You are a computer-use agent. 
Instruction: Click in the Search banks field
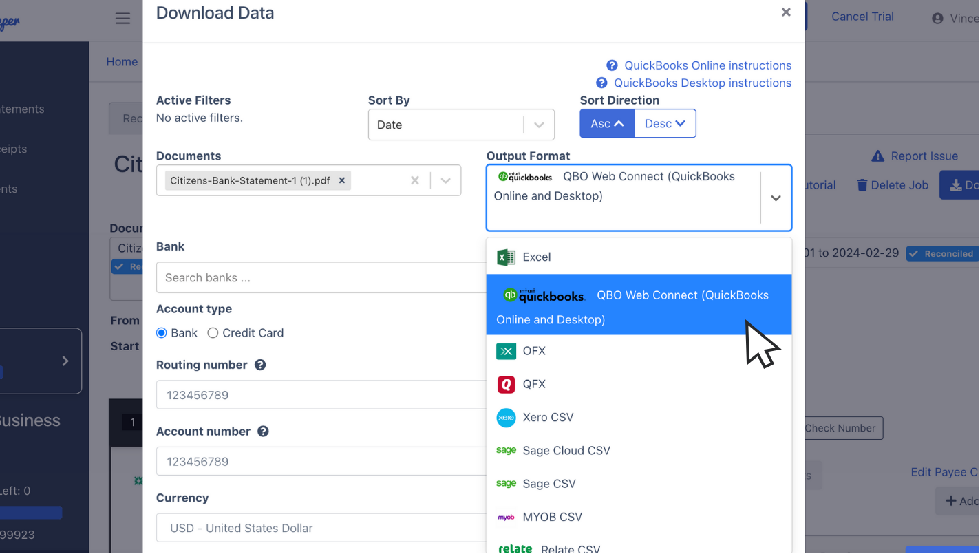coord(321,277)
